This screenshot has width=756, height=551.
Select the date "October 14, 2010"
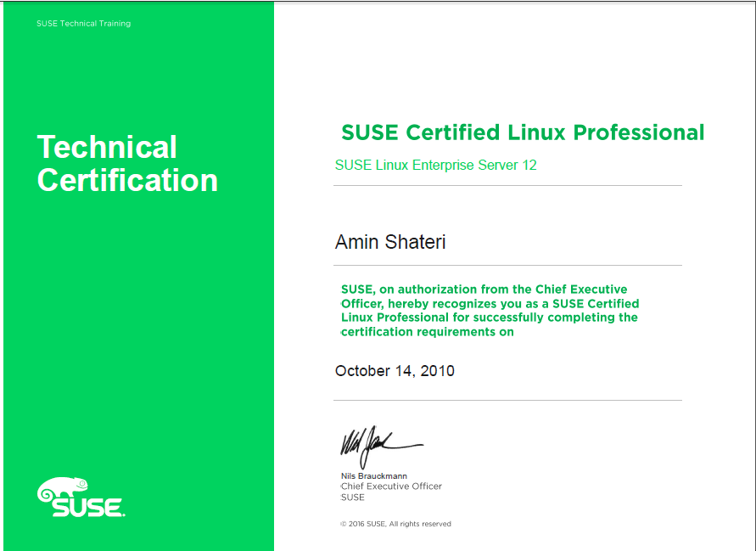395,370
